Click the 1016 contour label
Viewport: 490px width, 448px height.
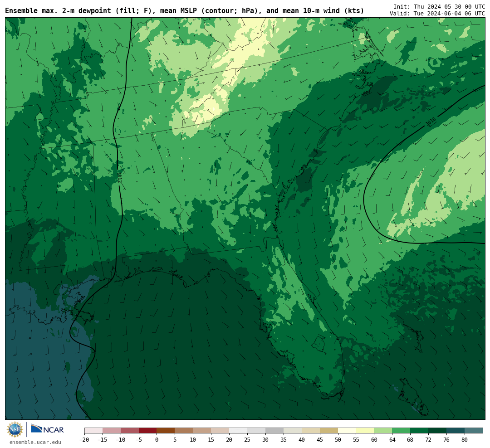431,122
